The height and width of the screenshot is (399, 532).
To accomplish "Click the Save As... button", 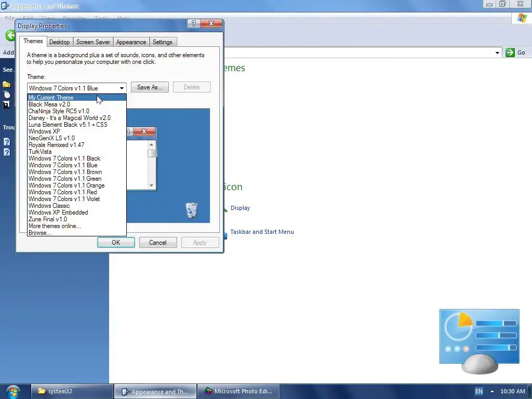I will pyautogui.click(x=150, y=87).
